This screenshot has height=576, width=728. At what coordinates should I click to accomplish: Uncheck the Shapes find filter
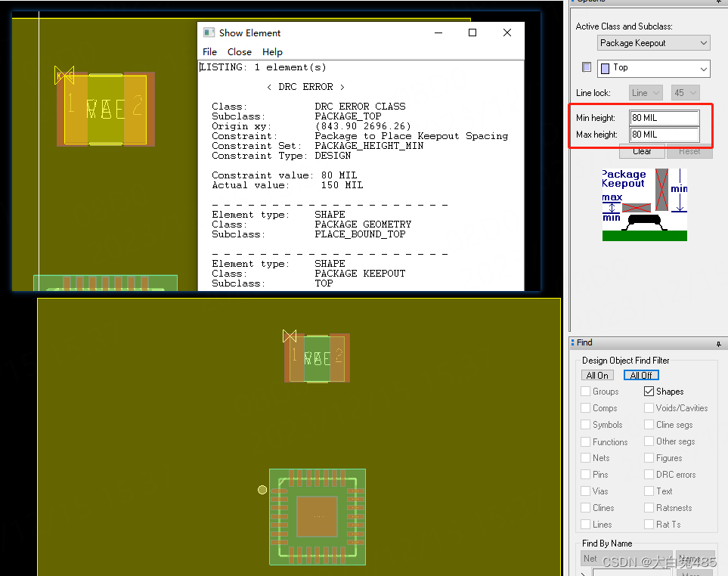pyautogui.click(x=649, y=391)
